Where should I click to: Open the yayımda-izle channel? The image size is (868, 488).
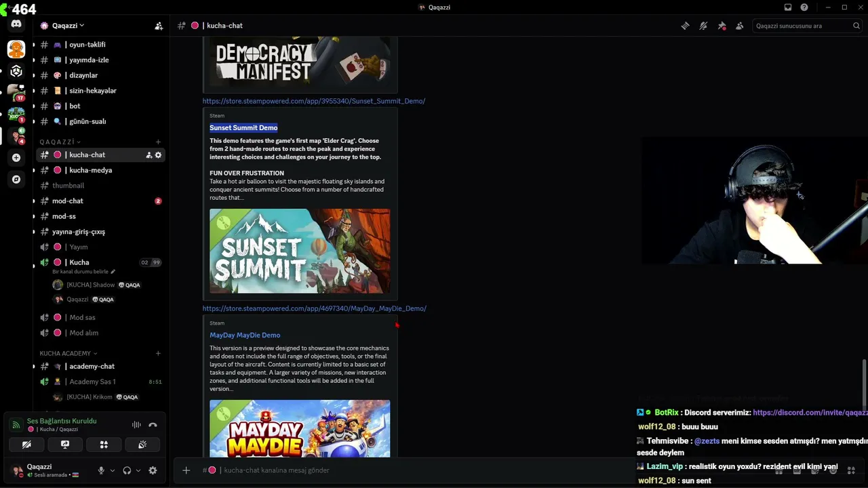100,60
